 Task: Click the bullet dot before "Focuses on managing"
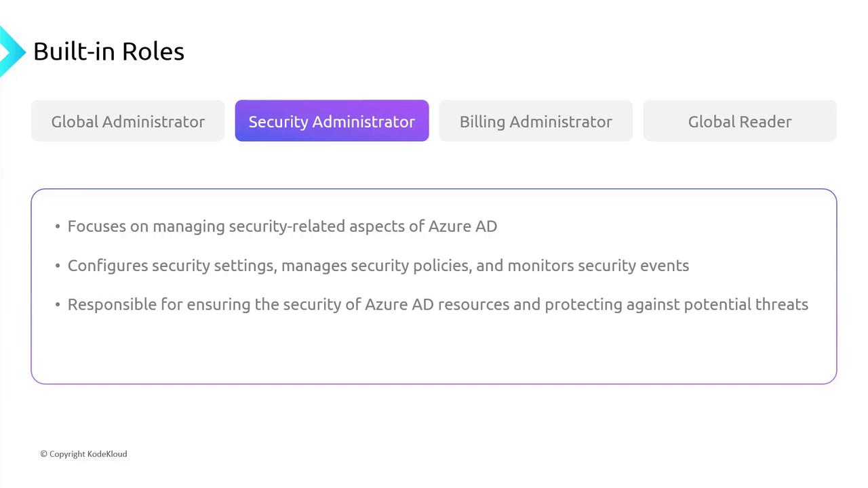pos(58,226)
